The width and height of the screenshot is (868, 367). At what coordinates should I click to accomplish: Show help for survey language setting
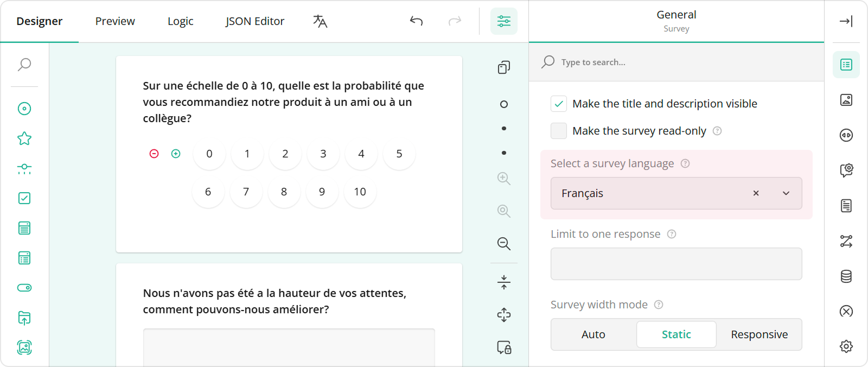685,163
